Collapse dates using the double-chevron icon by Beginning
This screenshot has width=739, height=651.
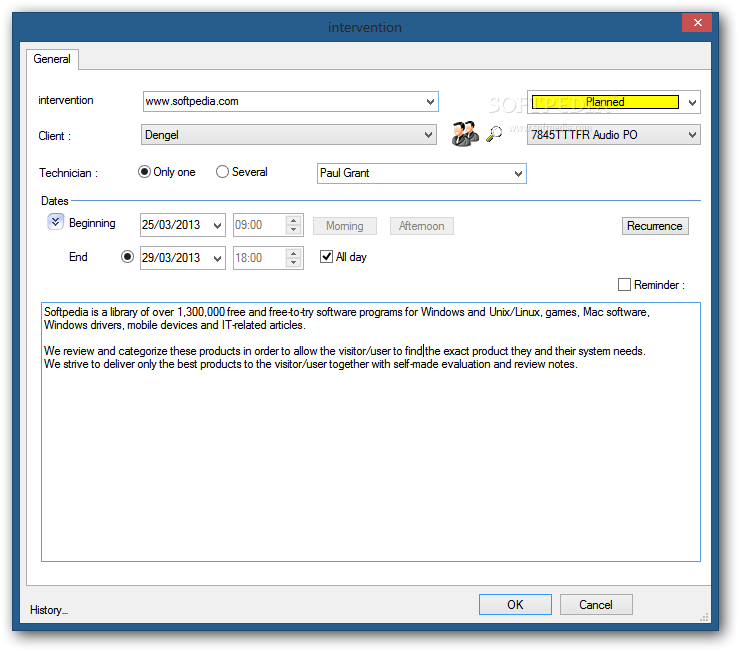point(55,222)
